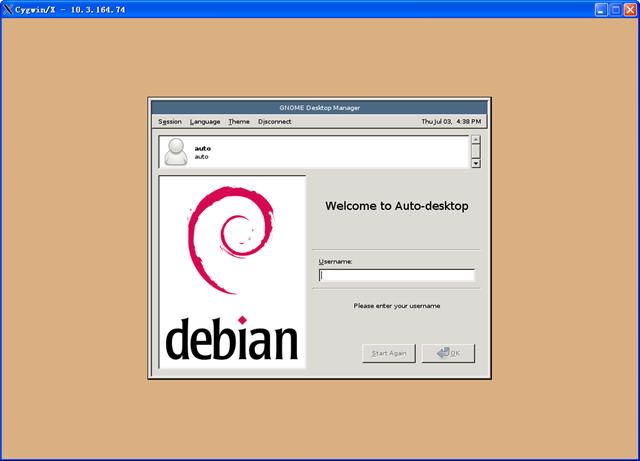
Task: Minimize the Cygwin/X window
Action: pos(600,9)
